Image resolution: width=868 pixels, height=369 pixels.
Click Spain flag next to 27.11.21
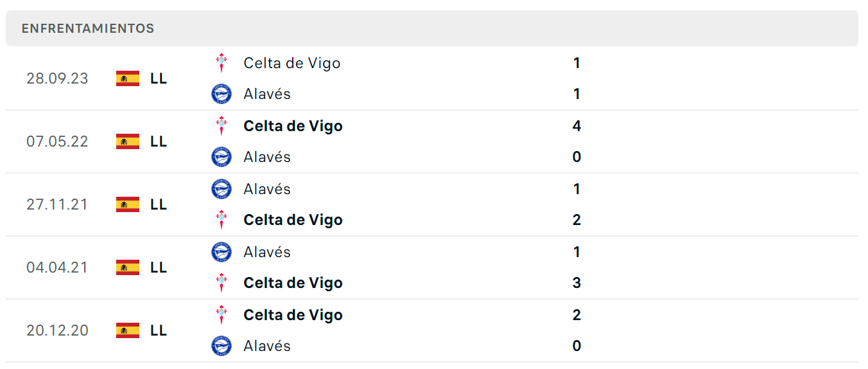point(128,204)
